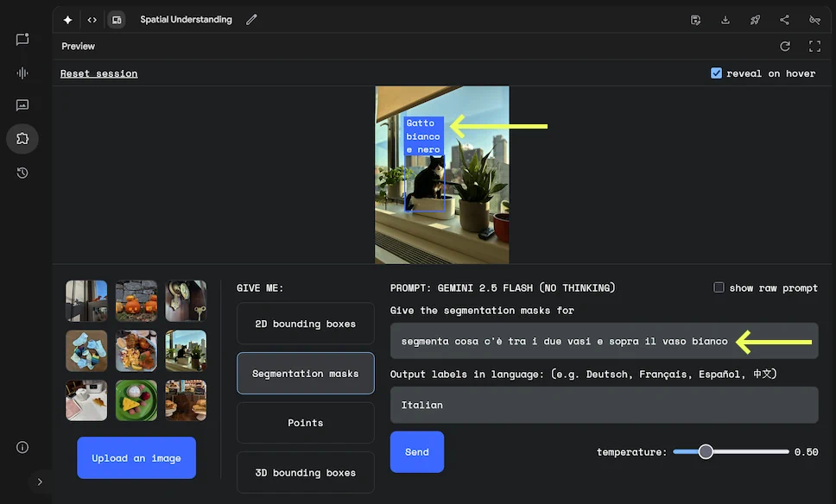Select the Points option

pyautogui.click(x=306, y=423)
